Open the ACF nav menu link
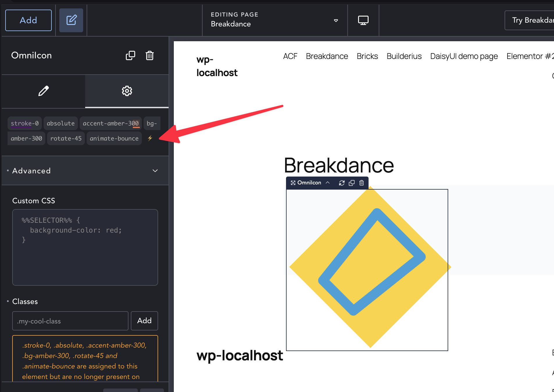 pos(290,56)
